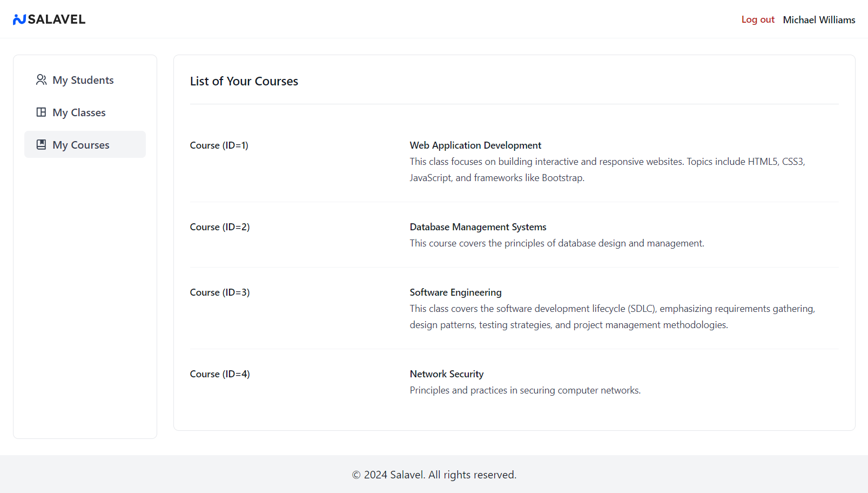Click the List of Your Courses heading
The height and width of the screenshot is (493, 868).
(244, 81)
